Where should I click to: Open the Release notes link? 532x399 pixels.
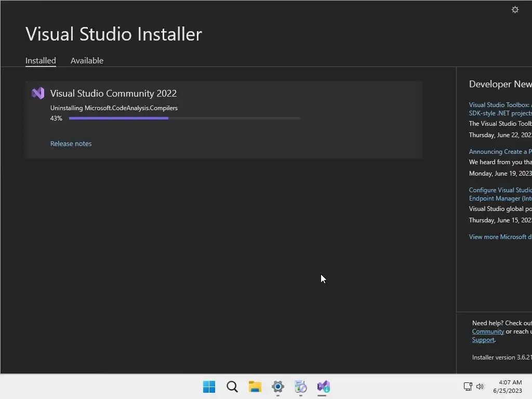pos(71,143)
